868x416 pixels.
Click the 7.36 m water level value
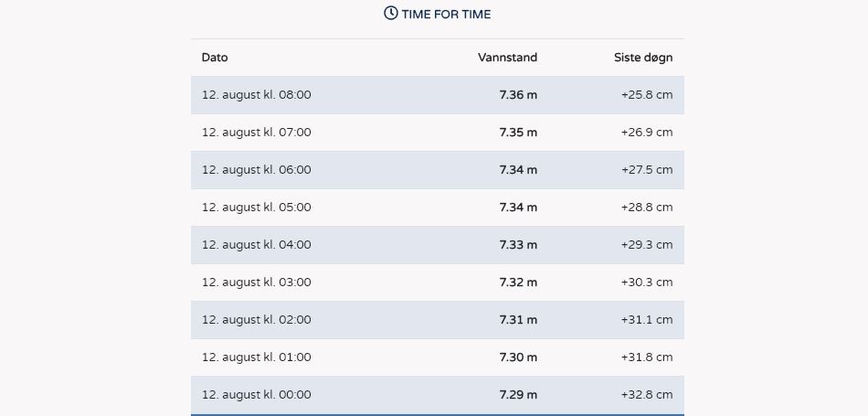pos(518,95)
